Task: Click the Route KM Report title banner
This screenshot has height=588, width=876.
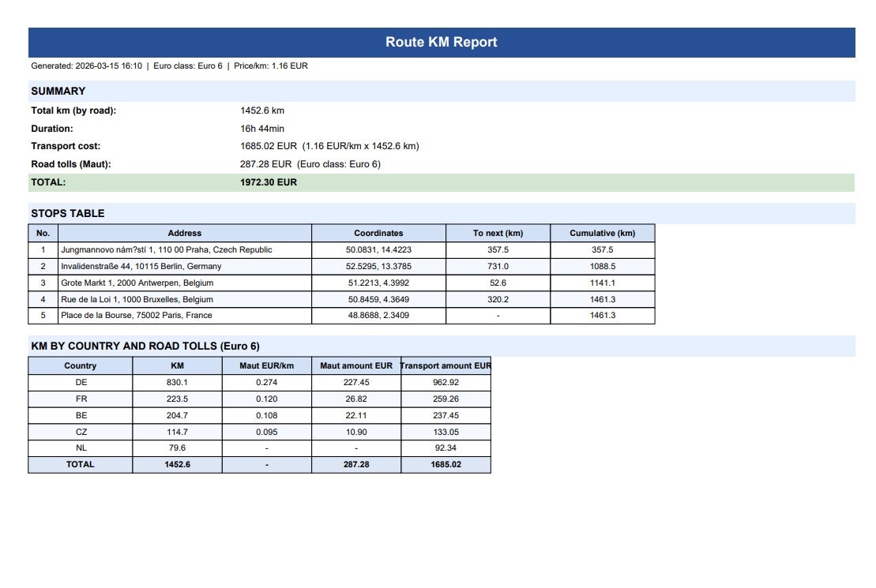Action: (441, 42)
